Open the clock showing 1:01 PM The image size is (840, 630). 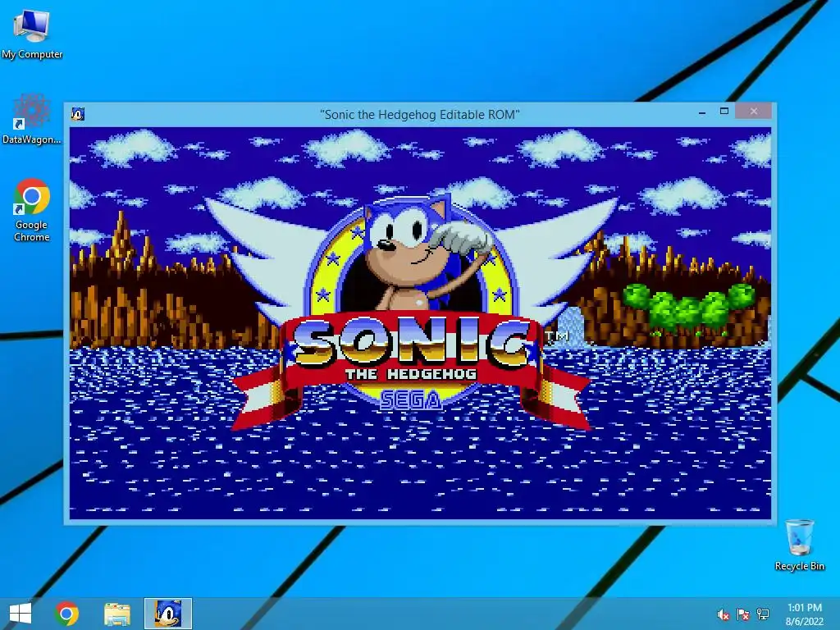[x=804, y=614]
